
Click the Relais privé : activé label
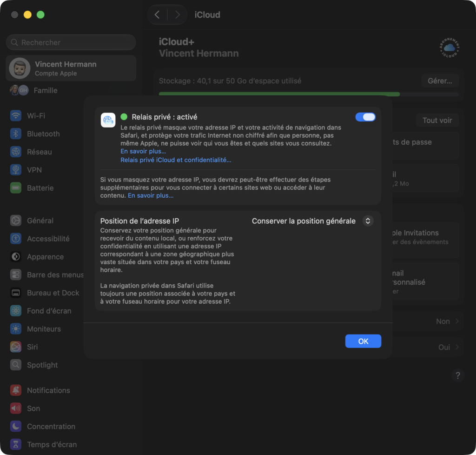[x=165, y=117]
